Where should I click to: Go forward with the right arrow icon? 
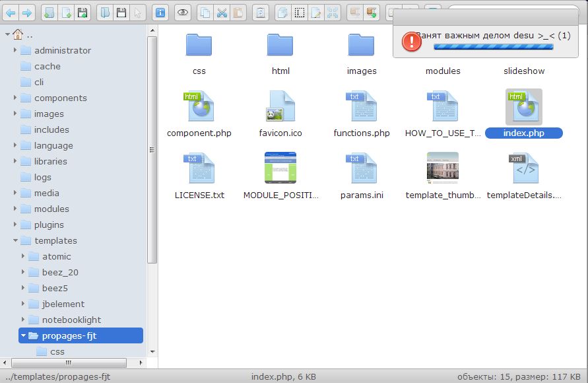(27, 13)
